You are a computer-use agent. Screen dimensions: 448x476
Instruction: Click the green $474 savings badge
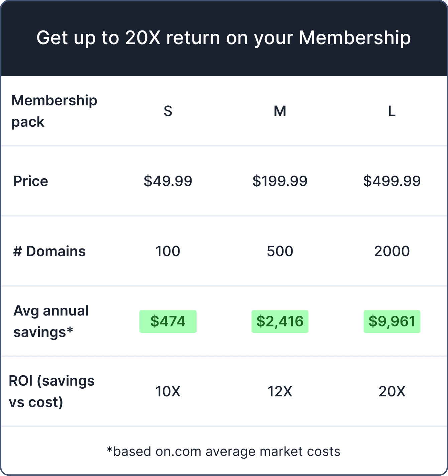point(168,321)
